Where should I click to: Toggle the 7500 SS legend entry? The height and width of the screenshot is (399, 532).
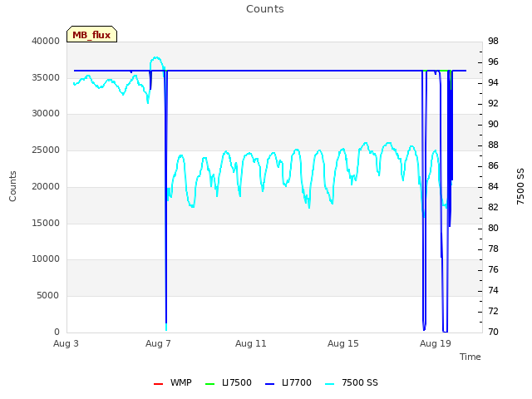click(351, 382)
